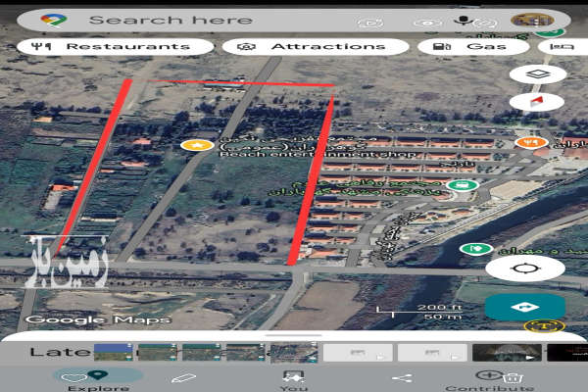Tap the green transit stop marker
The image size is (588, 392).
462,184
